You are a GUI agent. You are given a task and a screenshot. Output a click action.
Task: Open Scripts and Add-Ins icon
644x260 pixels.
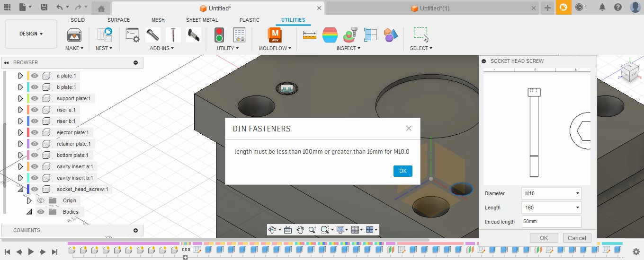133,35
